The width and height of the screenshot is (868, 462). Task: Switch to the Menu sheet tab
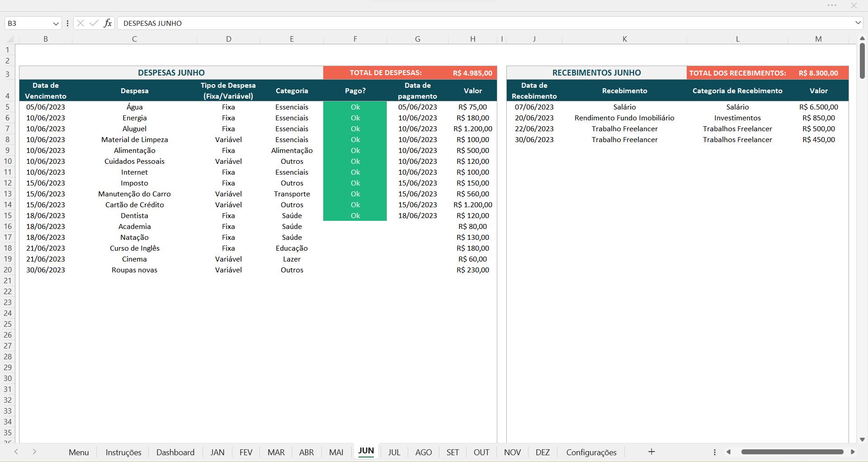(x=79, y=452)
